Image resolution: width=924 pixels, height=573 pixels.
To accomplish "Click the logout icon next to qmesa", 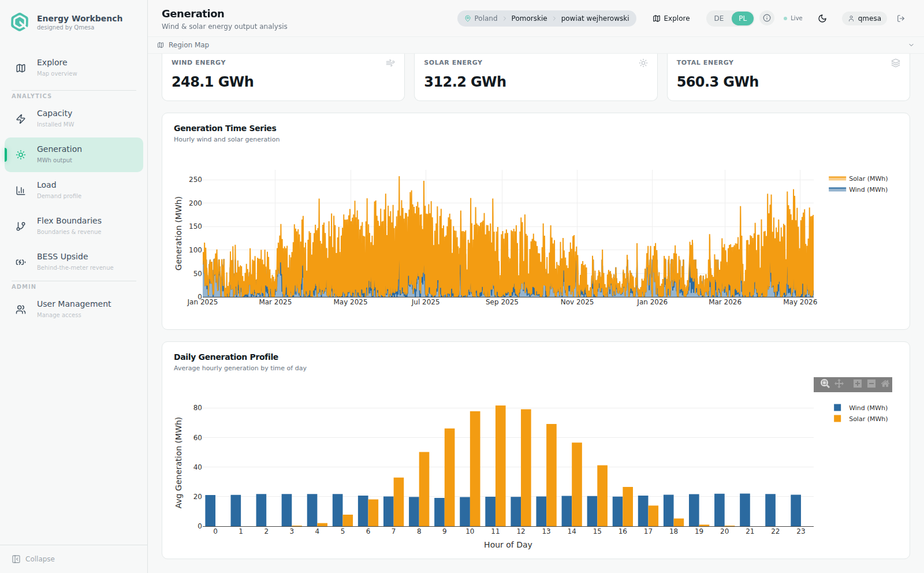I will click(x=901, y=18).
